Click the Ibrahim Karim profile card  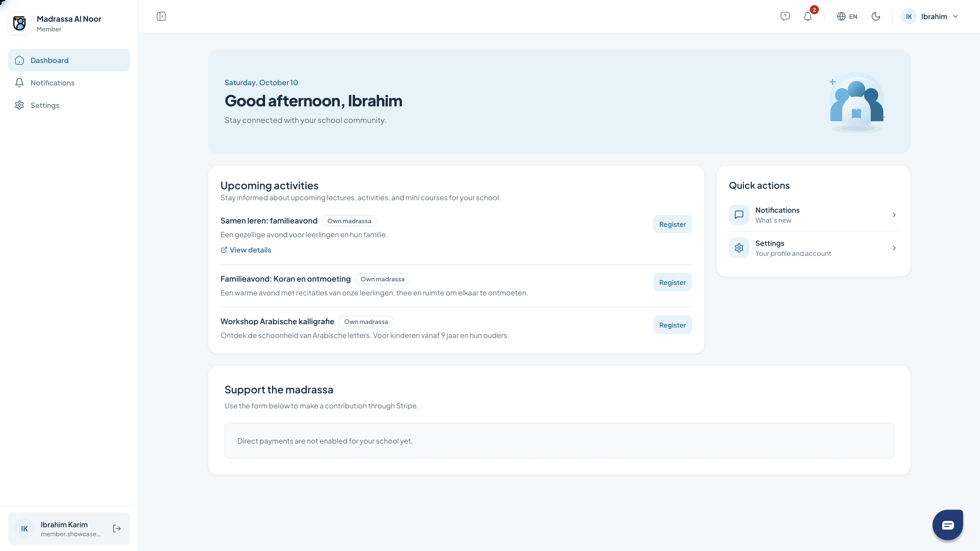click(69, 529)
